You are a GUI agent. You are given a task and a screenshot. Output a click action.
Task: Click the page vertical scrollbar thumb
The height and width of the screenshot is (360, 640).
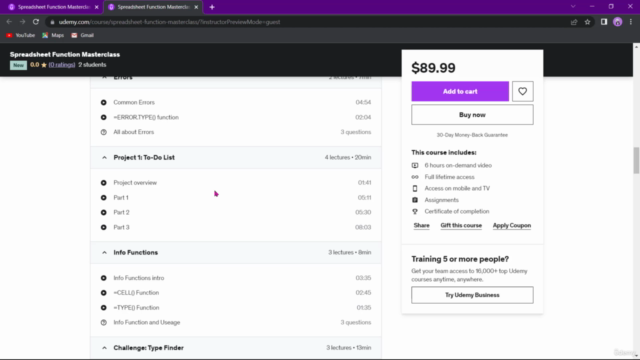click(x=636, y=160)
